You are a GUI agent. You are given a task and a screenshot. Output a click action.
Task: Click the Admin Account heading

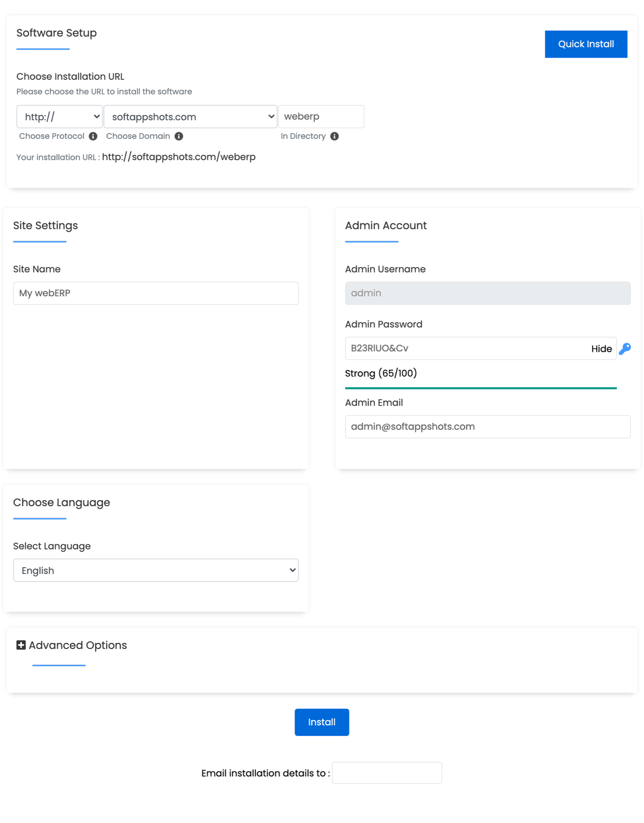click(386, 226)
